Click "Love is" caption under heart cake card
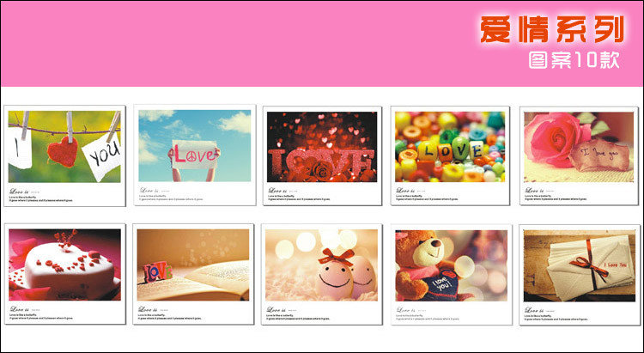Image resolution: width=644 pixels, height=353 pixels. coord(19,309)
